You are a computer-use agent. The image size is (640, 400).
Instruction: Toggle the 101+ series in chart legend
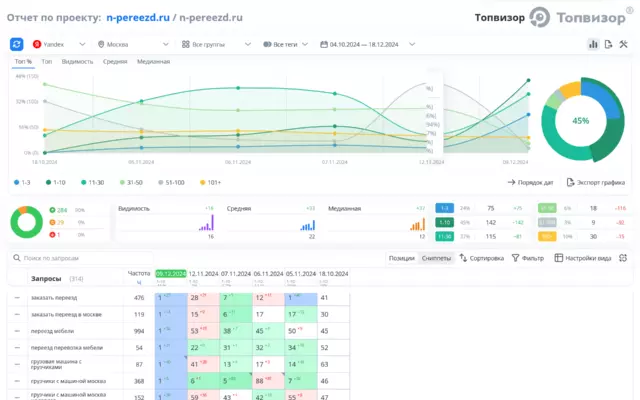[x=210, y=182]
